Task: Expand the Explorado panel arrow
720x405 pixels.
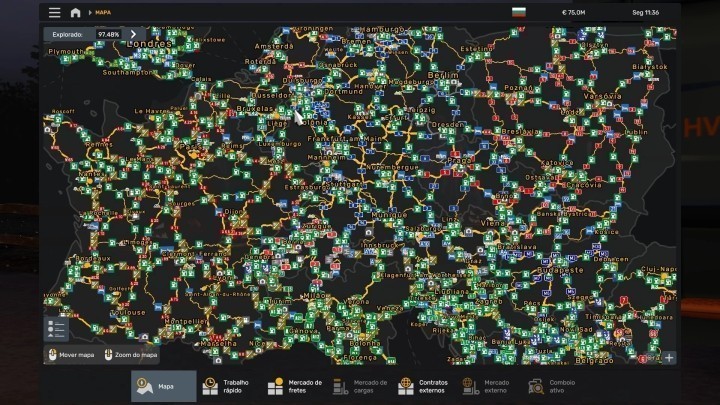Action: pyautogui.click(x=134, y=34)
